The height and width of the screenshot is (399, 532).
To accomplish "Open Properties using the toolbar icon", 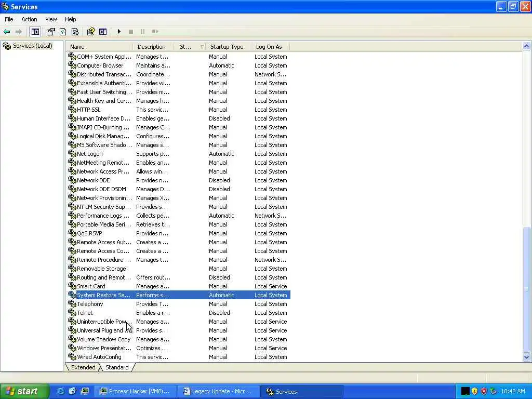I will coord(50,32).
